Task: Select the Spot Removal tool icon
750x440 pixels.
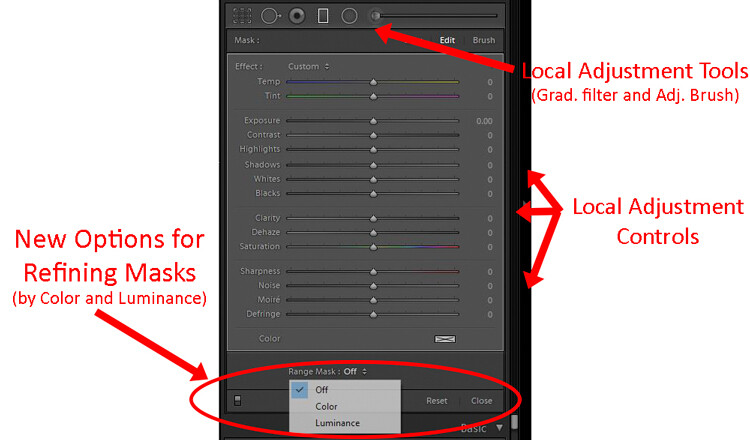Action: [270, 16]
